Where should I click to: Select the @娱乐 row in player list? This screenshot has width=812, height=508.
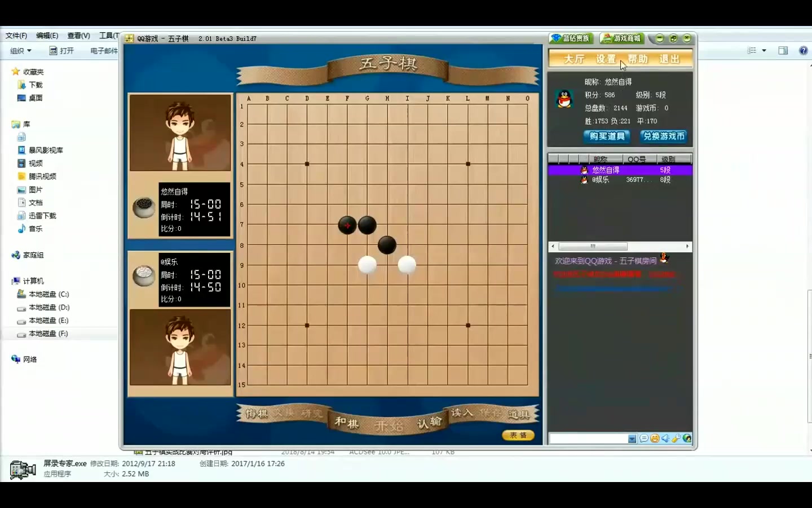click(x=620, y=179)
